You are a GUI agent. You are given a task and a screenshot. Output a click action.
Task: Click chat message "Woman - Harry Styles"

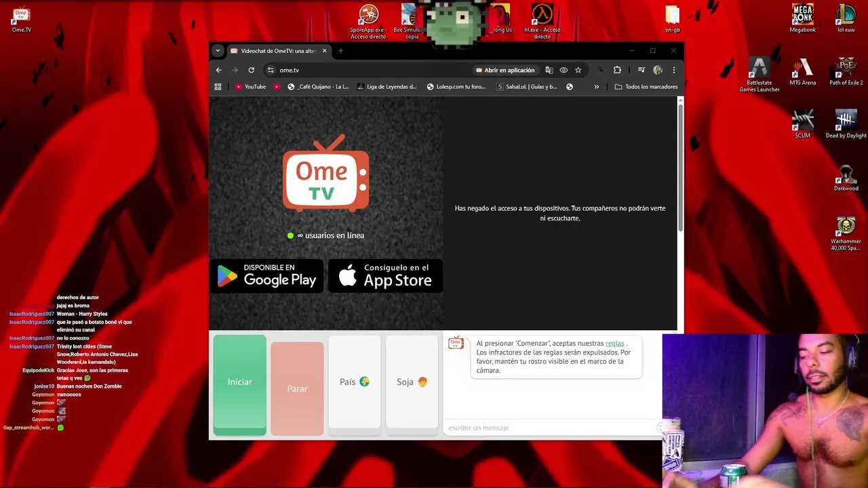click(x=82, y=314)
